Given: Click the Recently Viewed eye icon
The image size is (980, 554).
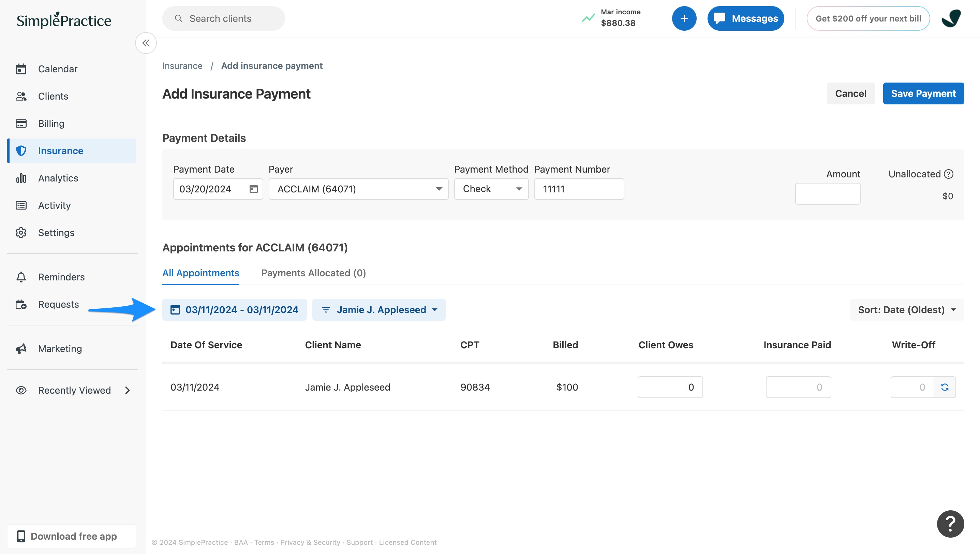Looking at the screenshot, I should point(21,390).
